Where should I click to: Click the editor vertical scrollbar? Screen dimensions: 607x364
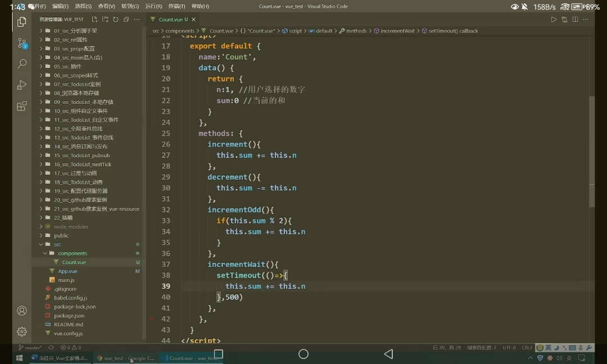pos(591,151)
